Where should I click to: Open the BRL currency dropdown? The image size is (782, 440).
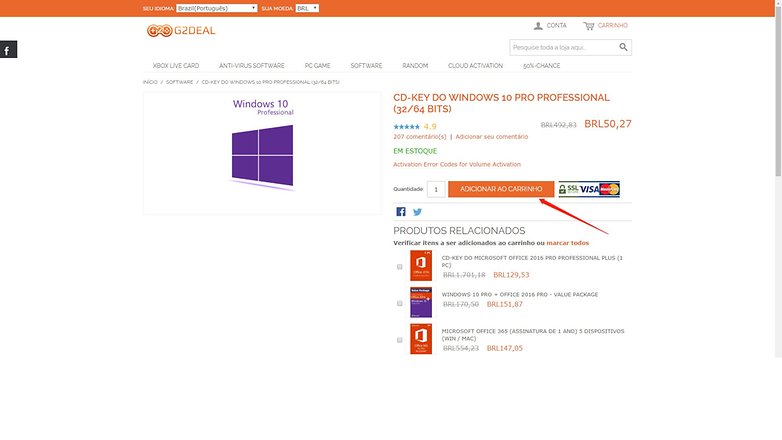click(x=307, y=8)
